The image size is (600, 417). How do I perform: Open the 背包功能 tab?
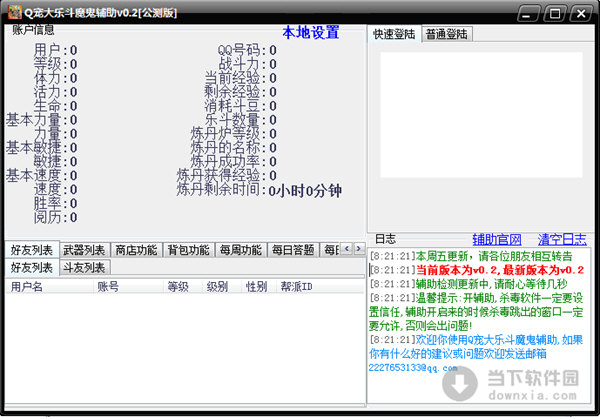pos(189,250)
